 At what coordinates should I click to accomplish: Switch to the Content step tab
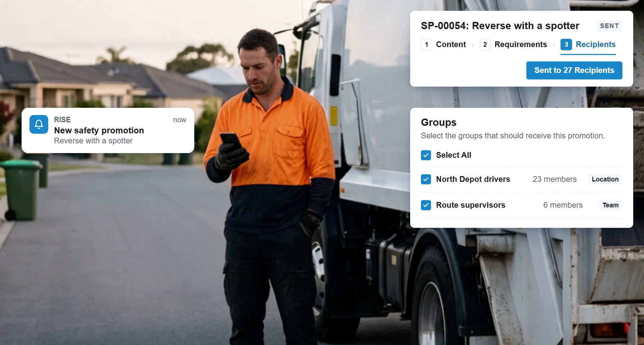[x=444, y=45]
